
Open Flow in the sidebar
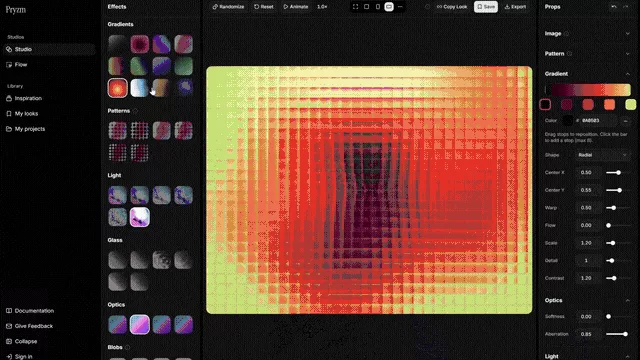[x=21, y=64]
